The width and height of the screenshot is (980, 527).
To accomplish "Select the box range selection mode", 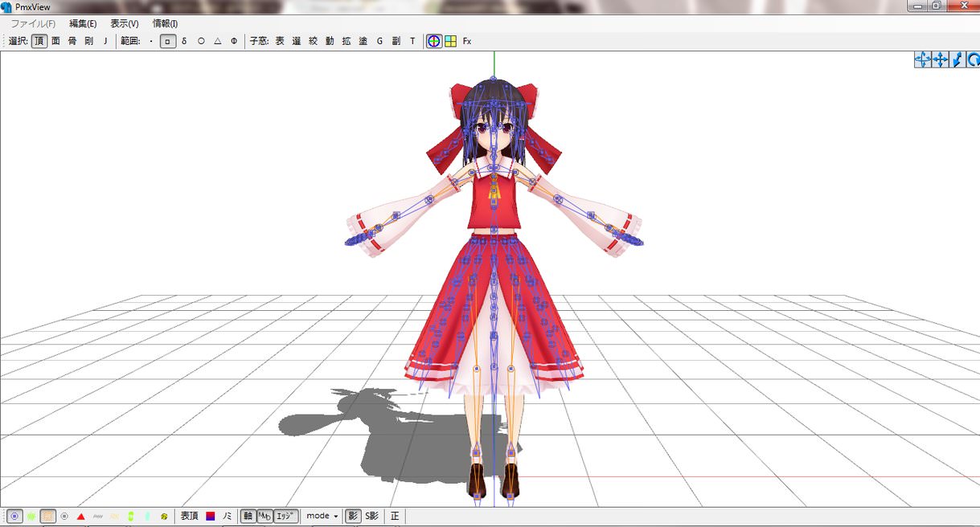I will click(x=168, y=41).
